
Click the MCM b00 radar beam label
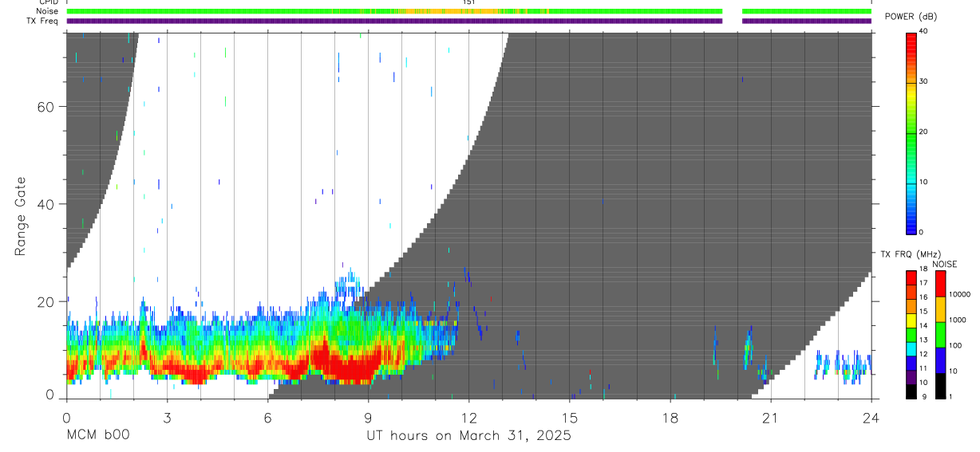(97, 435)
